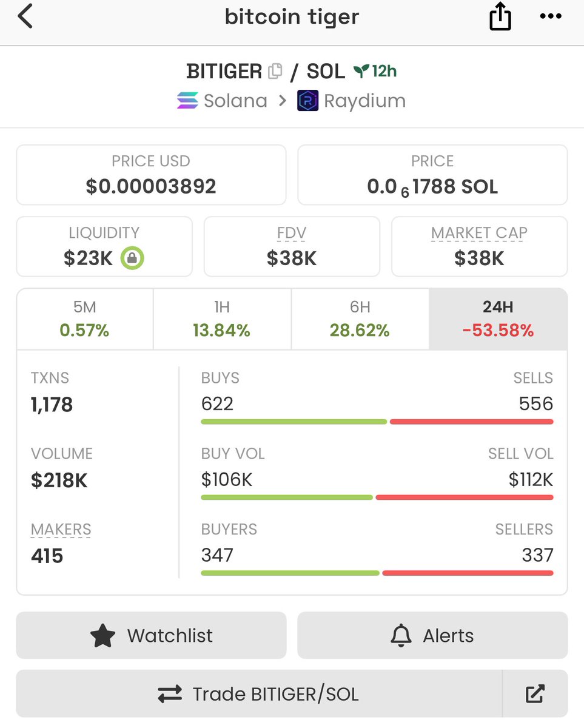Click the FDV label
The height and width of the screenshot is (728, 584).
point(292,233)
